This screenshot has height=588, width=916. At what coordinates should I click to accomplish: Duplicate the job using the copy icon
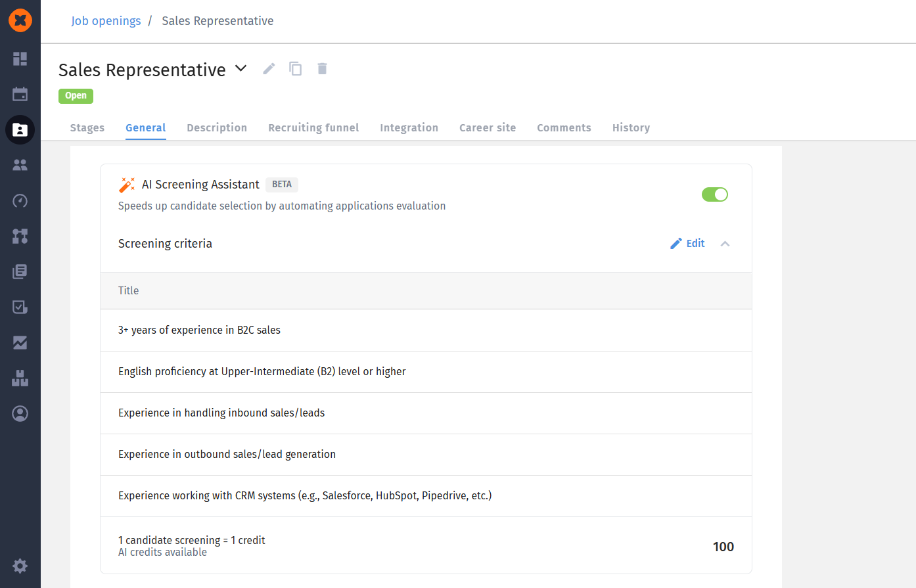pyautogui.click(x=296, y=69)
